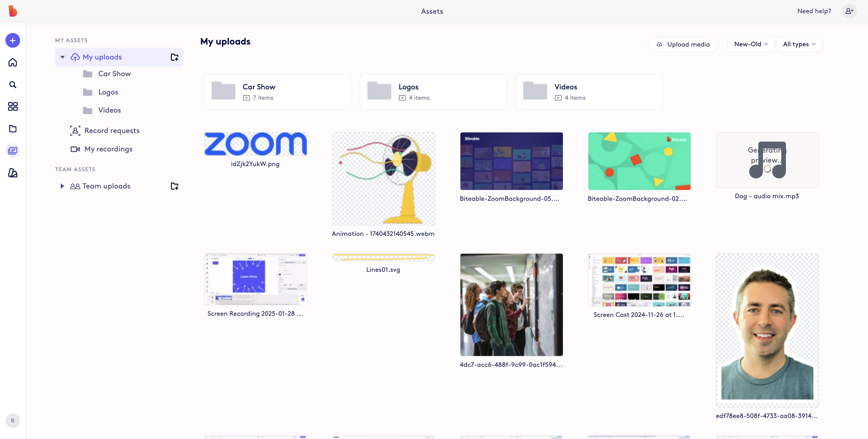The width and height of the screenshot is (868, 439).
Task: Create a folder inside Team uploads
Action: pyautogui.click(x=174, y=186)
